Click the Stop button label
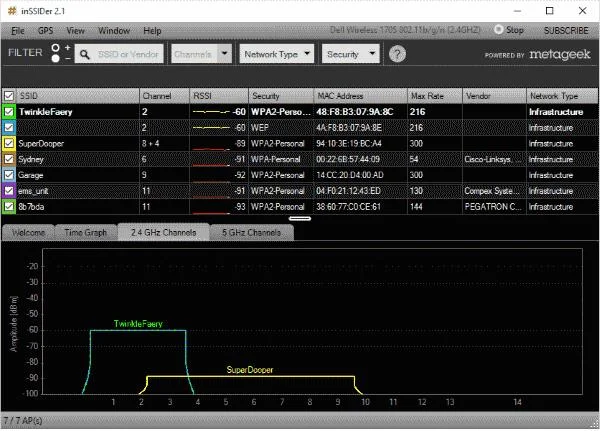Screen dimensions: 600x431 515,30
